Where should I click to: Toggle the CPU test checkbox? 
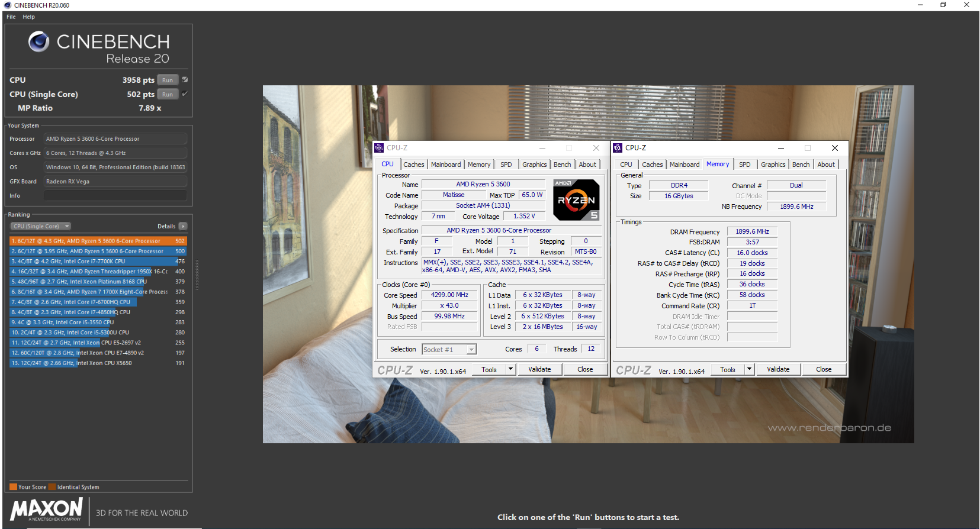coord(185,80)
